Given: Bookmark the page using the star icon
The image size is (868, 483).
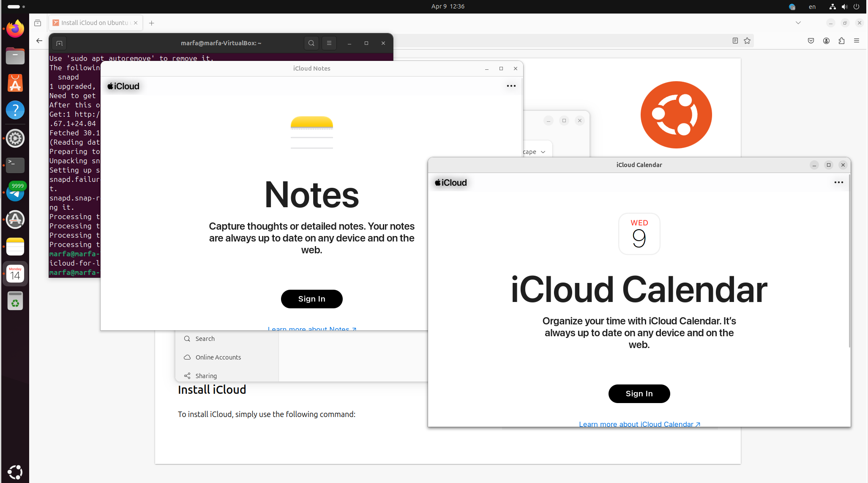Looking at the screenshot, I should pyautogui.click(x=747, y=41).
